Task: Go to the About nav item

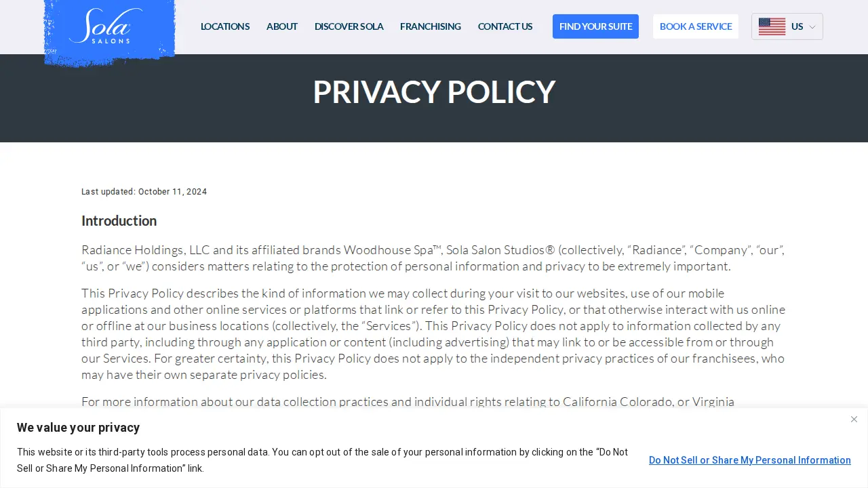Action: click(282, 26)
